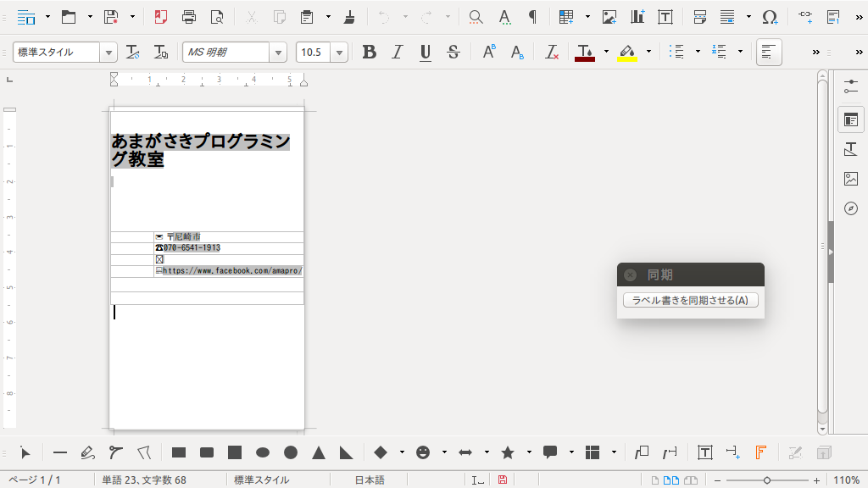
Task: Open new document dropdown arrow
Action: pos(47,17)
